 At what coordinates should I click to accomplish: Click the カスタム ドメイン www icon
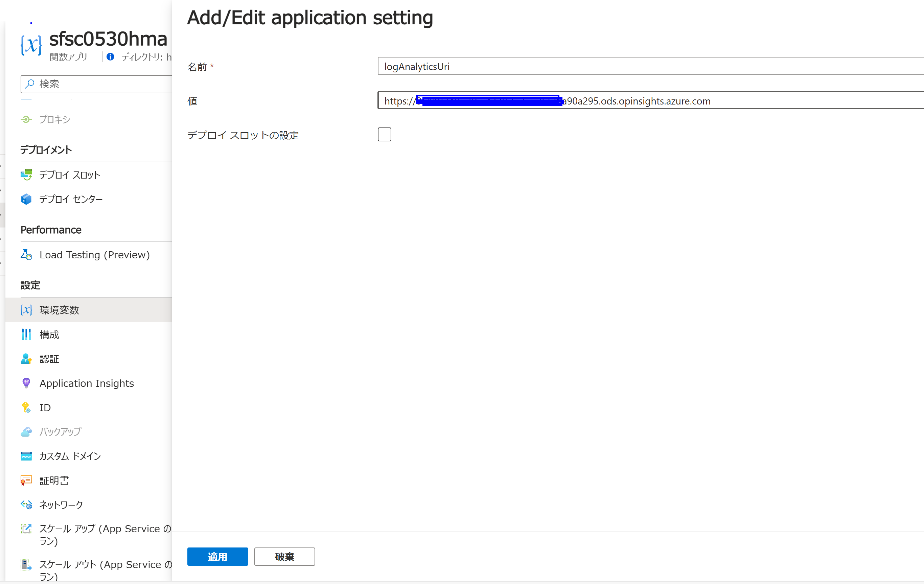coord(26,456)
